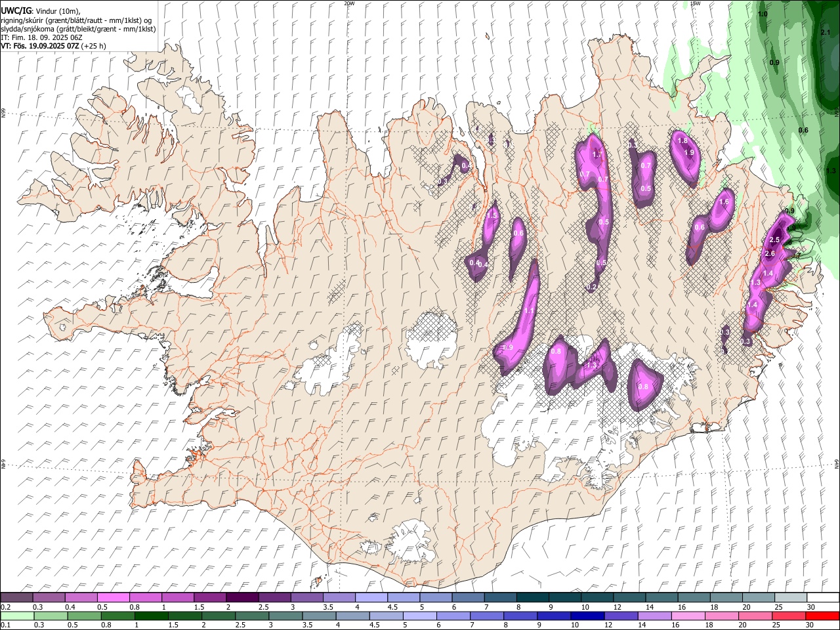Pick the deep navy 10 swatch in the lower legend
This screenshot has height=630, width=840.
coord(587,616)
